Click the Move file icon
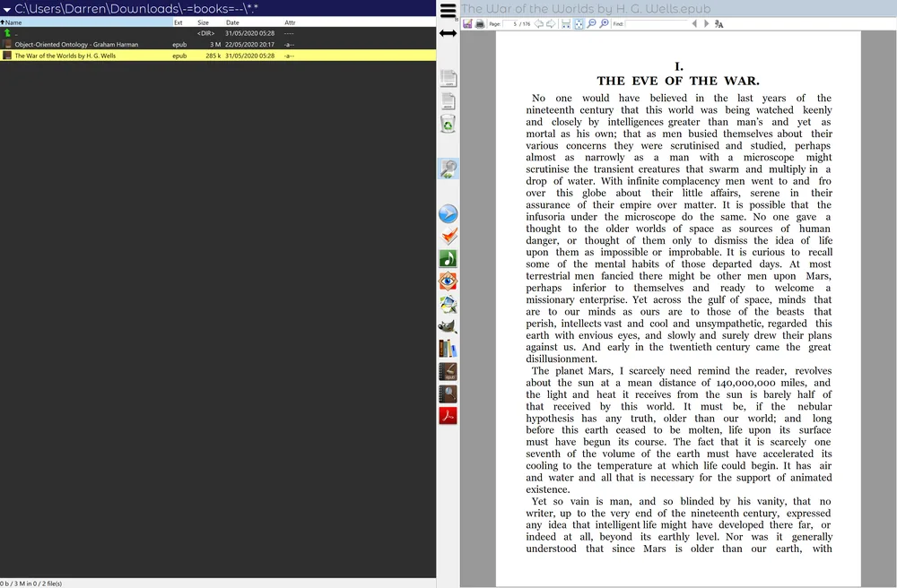Screen dimensions: 897x588 click(448, 101)
